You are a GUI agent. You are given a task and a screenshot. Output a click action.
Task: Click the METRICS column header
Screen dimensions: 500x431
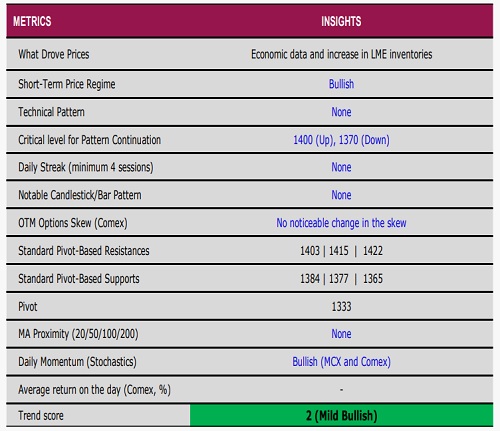[x=32, y=21]
